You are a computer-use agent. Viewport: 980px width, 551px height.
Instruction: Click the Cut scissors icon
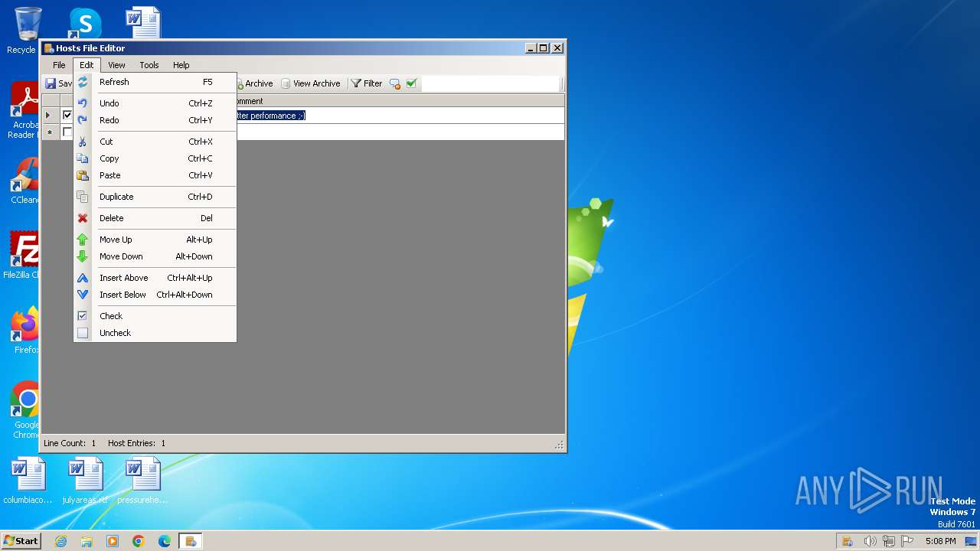[83, 142]
